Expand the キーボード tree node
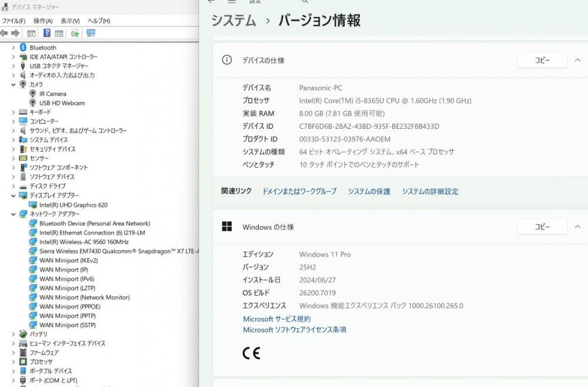The width and height of the screenshot is (588, 387). click(x=13, y=112)
